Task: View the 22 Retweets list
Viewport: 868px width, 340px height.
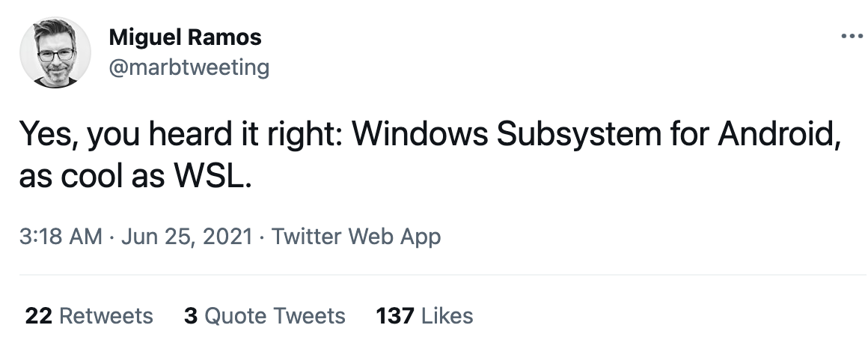Action: 89,316
